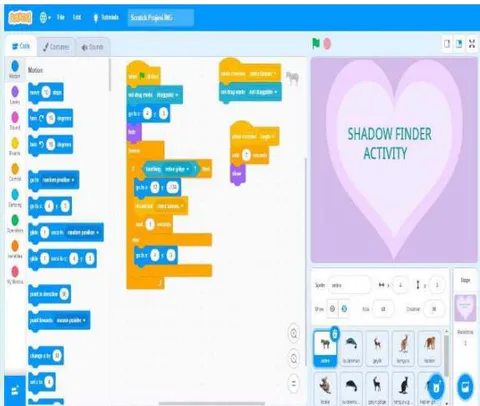Open the broadcast block message dropdown
Viewport: 480px width, 406px height.
pos(171,206)
